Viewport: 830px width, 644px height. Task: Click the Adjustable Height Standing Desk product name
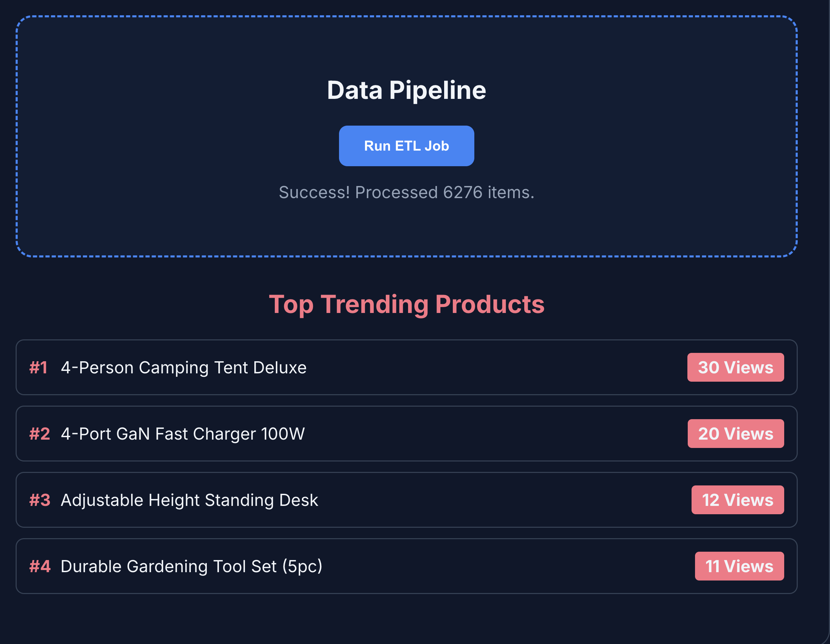click(189, 500)
